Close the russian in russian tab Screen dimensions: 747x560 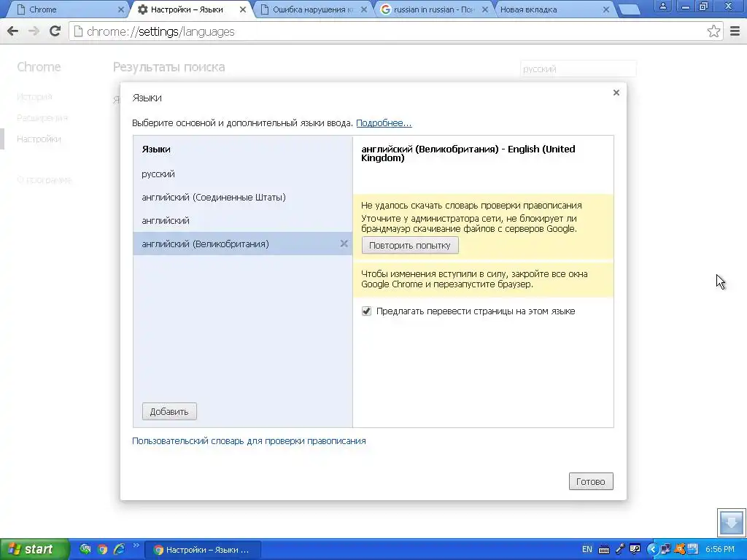coord(485,9)
